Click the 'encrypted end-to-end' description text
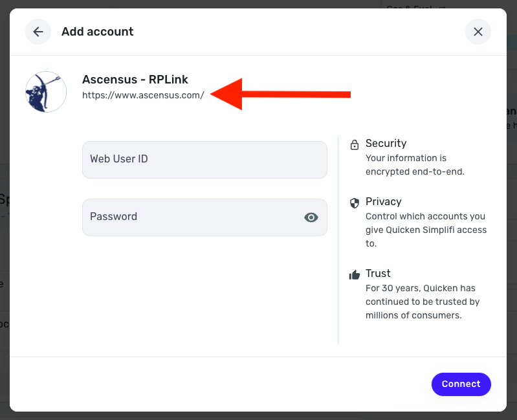Image resolution: width=517 pixels, height=420 pixels. (x=415, y=171)
